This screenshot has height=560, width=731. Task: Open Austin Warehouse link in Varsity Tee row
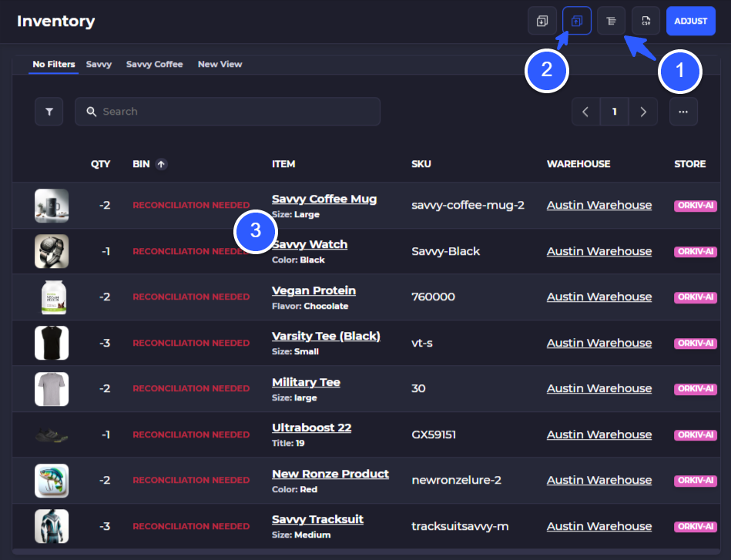(x=599, y=344)
